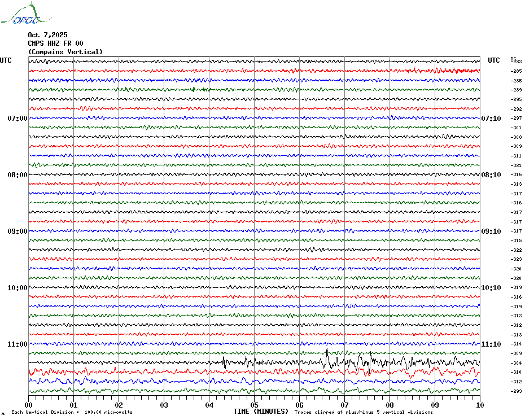Screen dimensions: 525x420
Task: Click the '11:00' time label
Action: pos(17,344)
